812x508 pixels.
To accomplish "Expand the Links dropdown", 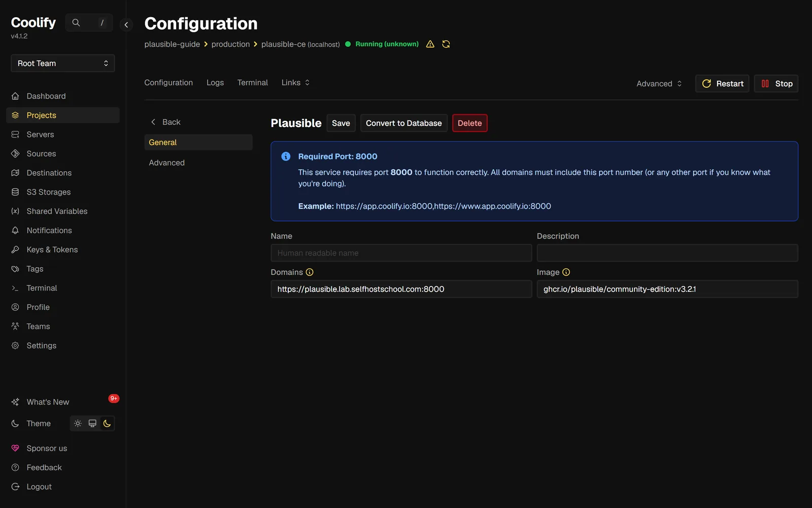I will coord(295,82).
